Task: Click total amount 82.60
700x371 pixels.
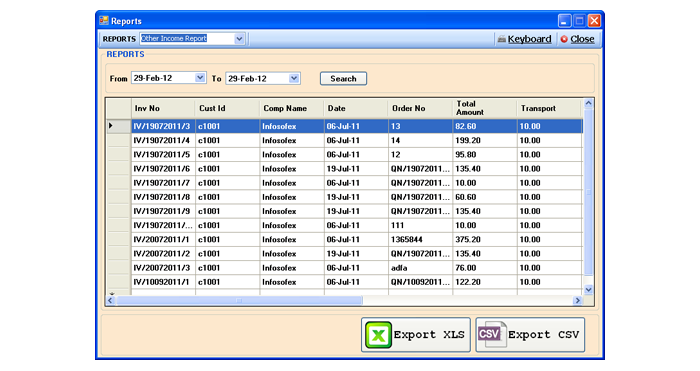Action: click(x=484, y=126)
